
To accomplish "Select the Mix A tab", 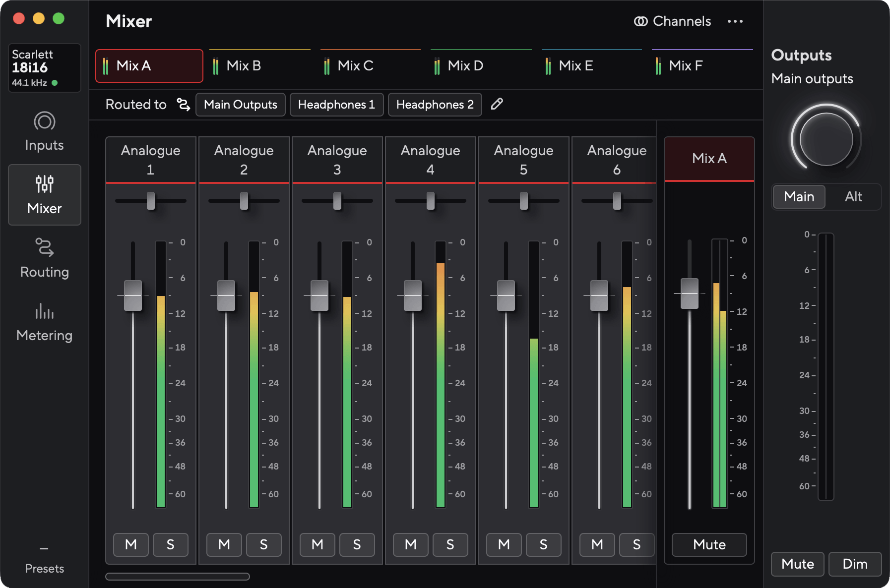I will 149,66.
